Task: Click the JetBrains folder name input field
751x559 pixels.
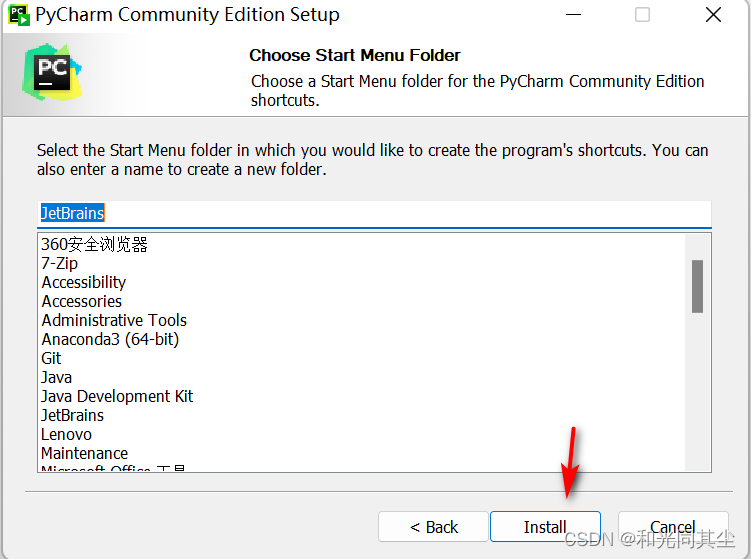Action: click(x=374, y=213)
